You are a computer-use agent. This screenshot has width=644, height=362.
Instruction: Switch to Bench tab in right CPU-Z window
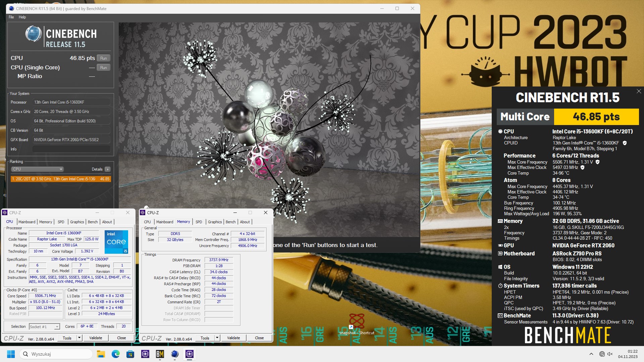click(231, 222)
